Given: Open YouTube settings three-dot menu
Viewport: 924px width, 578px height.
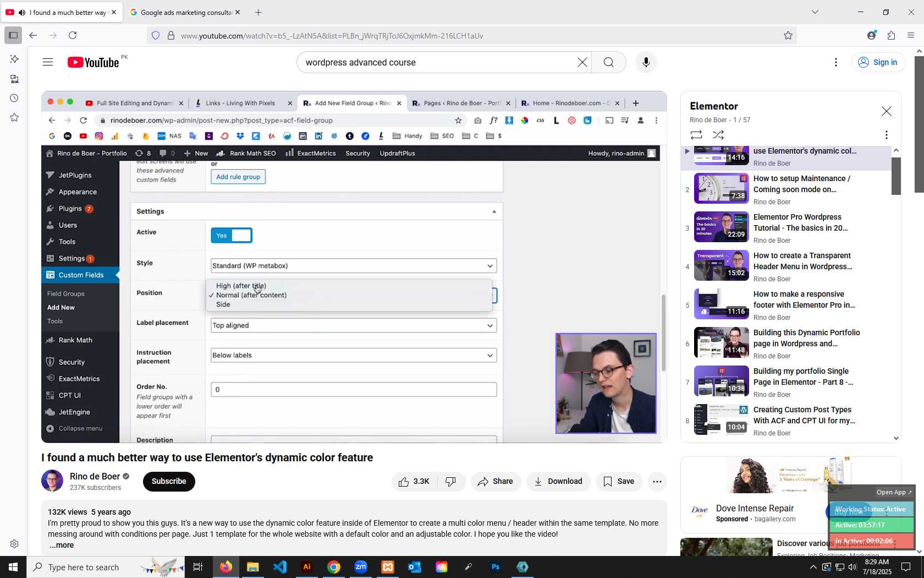Looking at the screenshot, I should [836, 62].
